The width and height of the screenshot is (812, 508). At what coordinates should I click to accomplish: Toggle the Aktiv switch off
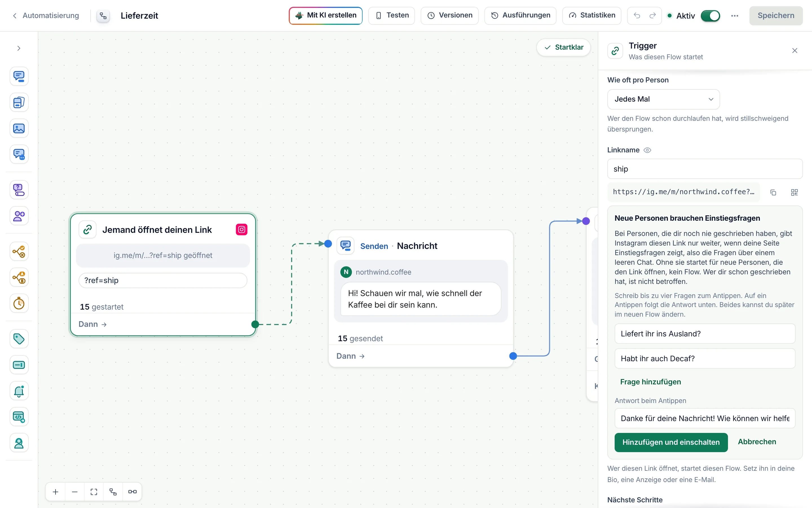click(710, 16)
